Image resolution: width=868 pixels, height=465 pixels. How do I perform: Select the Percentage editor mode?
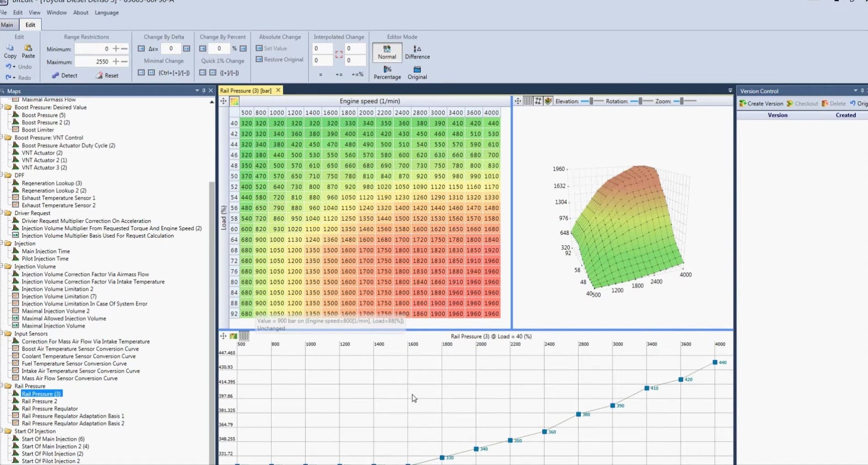(x=387, y=72)
